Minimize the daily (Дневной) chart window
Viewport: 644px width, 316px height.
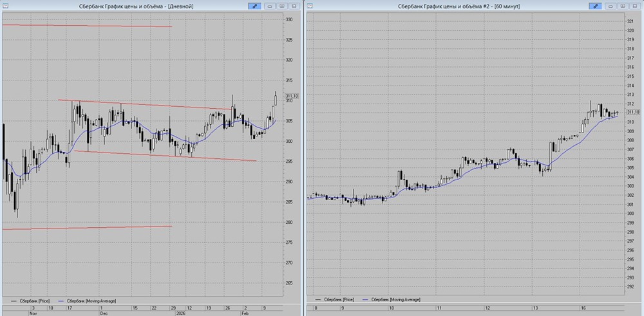(270, 6)
